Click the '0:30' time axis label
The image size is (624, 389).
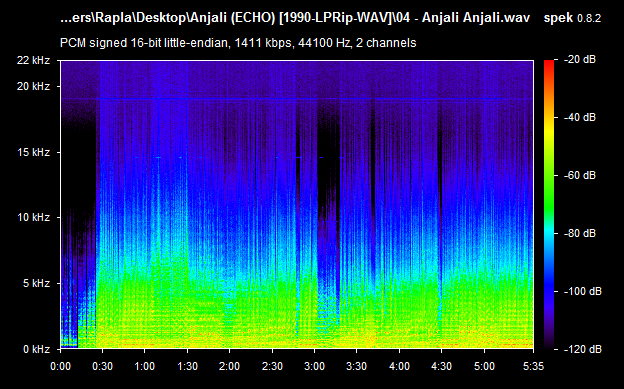coord(103,366)
